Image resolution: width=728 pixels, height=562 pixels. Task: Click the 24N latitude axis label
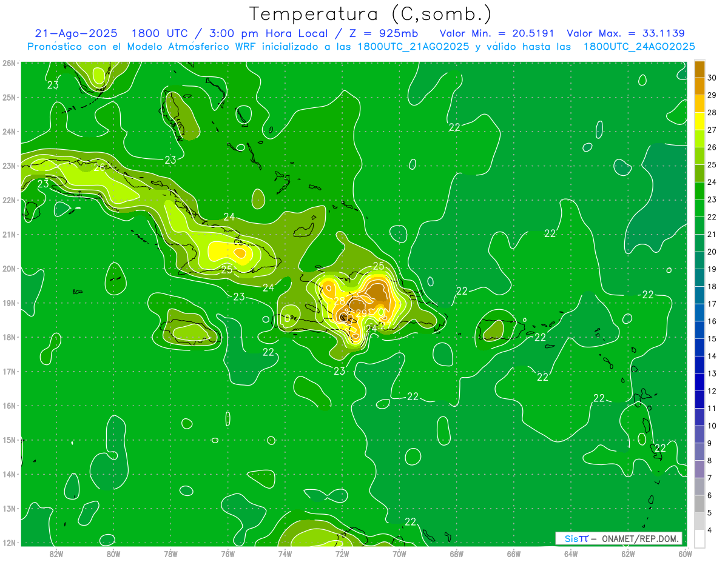click(8, 132)
